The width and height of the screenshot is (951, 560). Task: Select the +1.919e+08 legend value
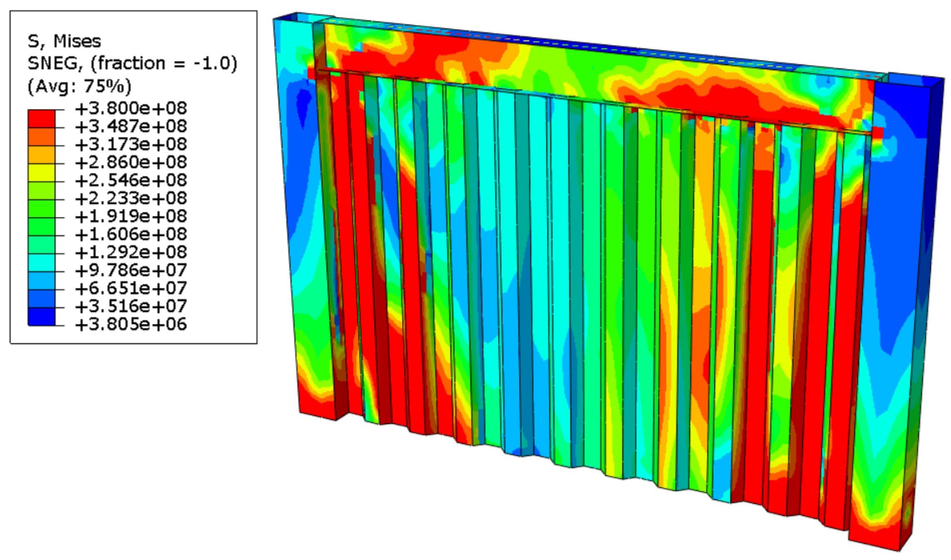click(131, 216)
